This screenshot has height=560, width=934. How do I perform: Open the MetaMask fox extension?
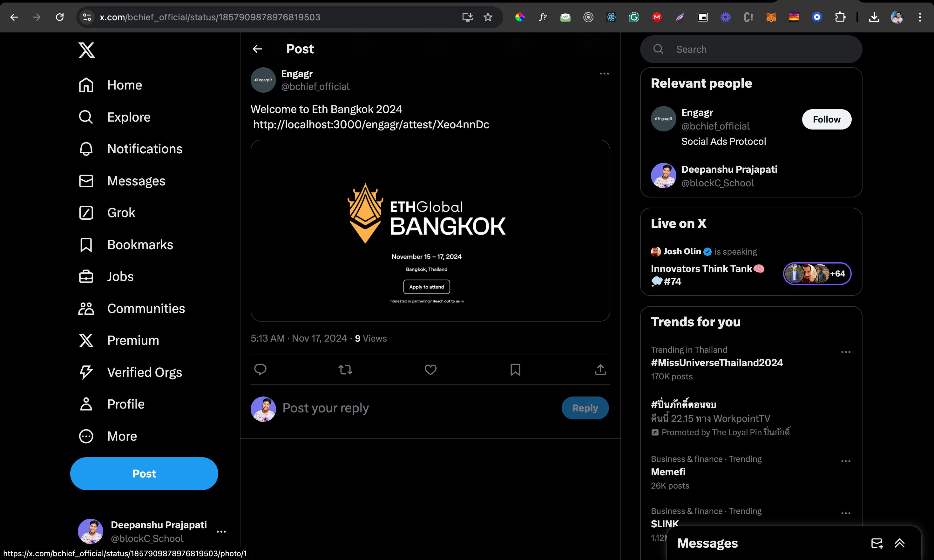click(x=771, y=17)
